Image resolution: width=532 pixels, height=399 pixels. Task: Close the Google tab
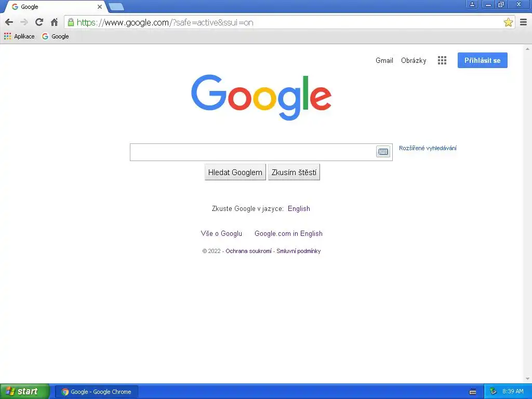tap(99, 7)
